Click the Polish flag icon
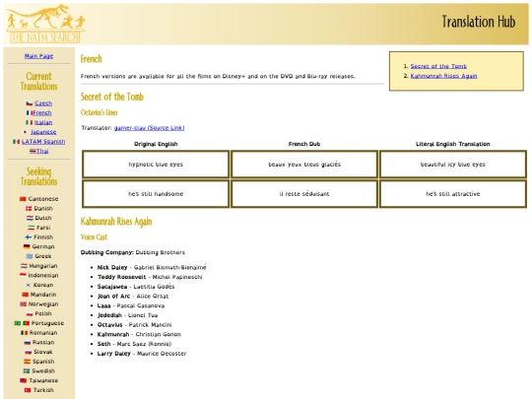532x399 pixels. [x=30, y=313]
